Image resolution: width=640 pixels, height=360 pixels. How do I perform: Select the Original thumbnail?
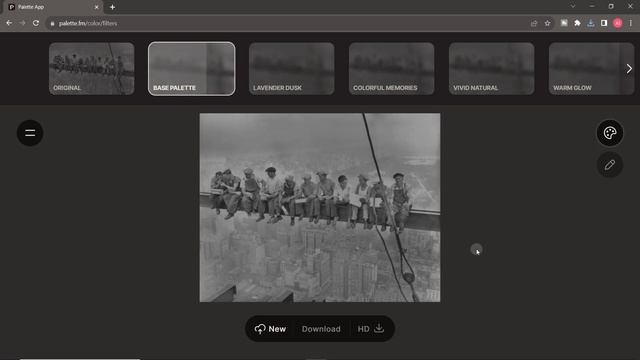pyautogui.click(x=92, y=69)
